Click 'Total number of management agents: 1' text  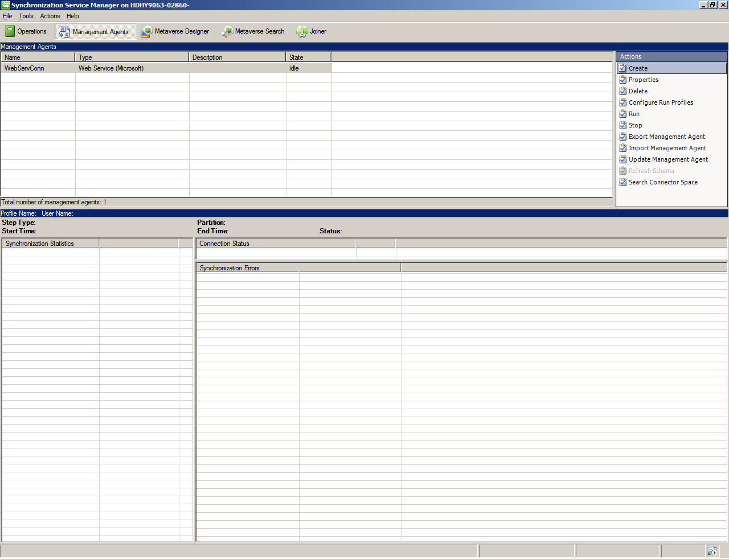(x=54, y=202)
